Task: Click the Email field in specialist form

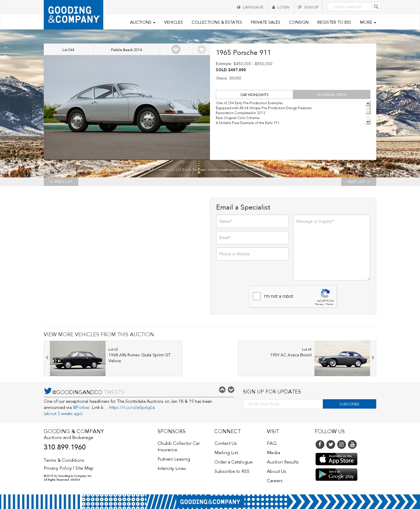Action: (252, 238)
